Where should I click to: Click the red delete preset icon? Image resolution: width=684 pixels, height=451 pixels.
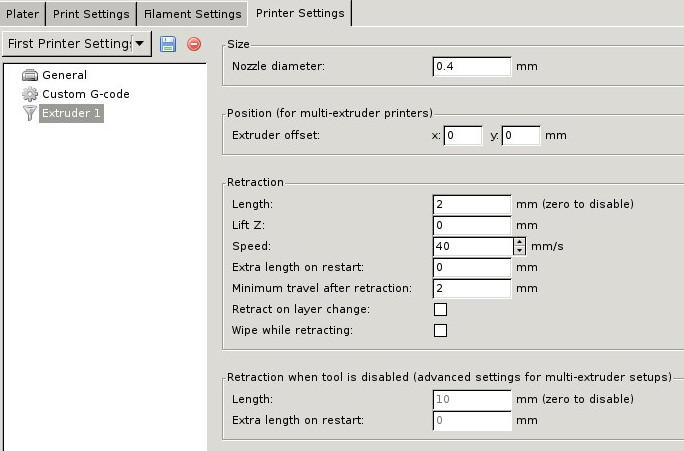tap(194, 44)
